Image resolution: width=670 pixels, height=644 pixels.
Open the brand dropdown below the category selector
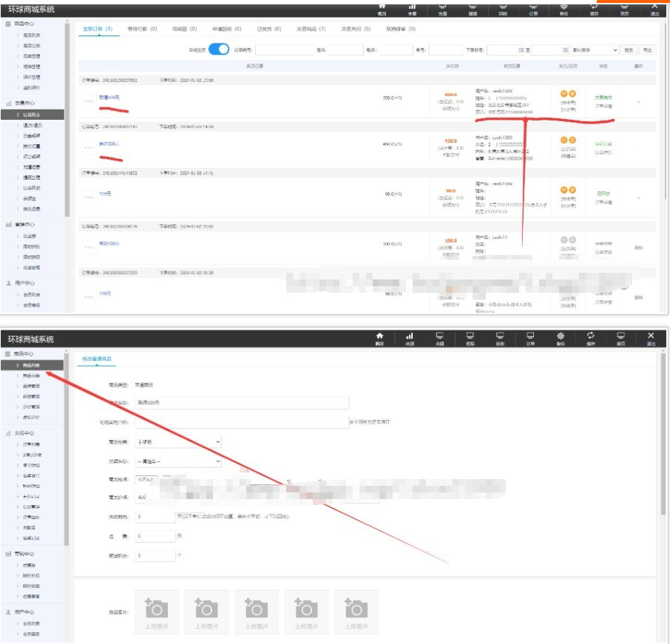178,461
